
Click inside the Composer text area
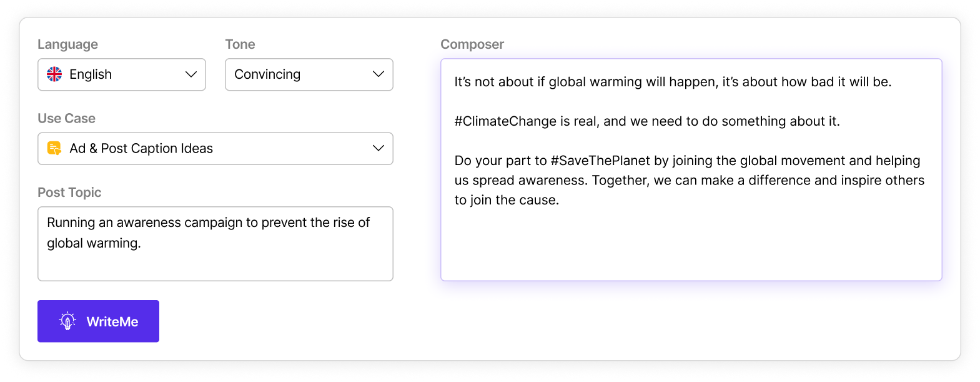point(691,170)
